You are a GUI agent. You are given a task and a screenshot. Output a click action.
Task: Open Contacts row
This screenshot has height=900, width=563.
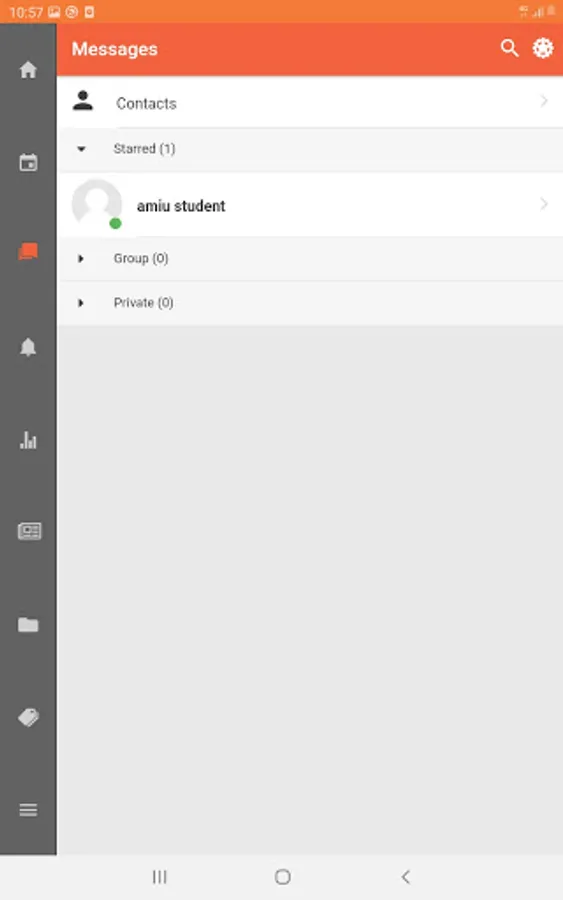pos(310,102)
